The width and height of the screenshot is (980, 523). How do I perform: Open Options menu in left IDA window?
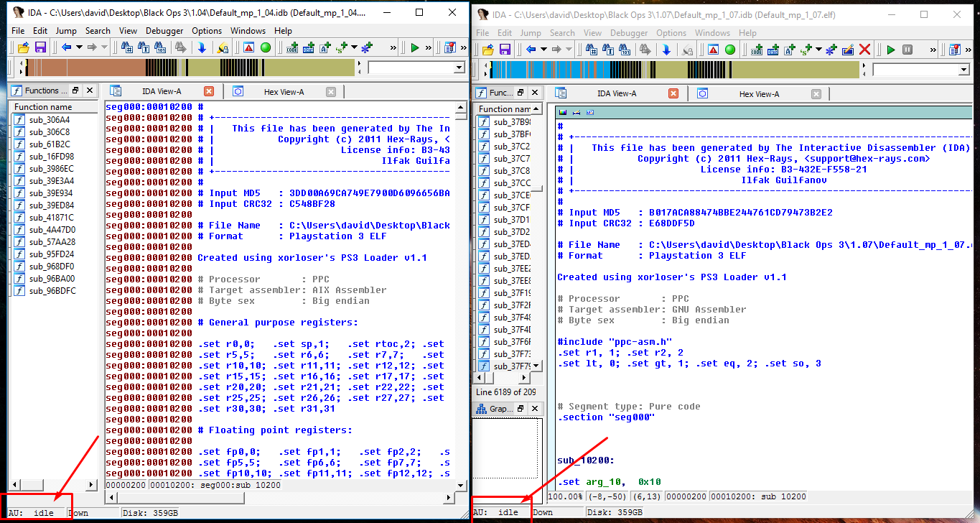point(207,31)
